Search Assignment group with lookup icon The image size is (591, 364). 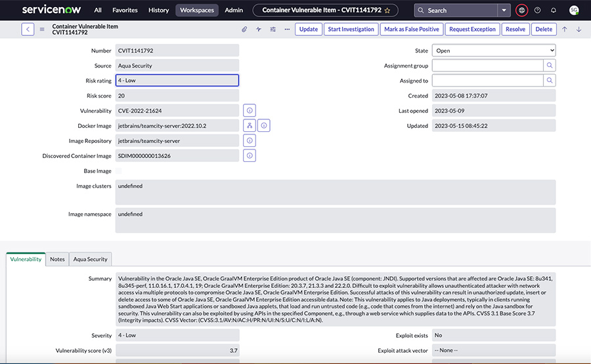tap(550, 66)
